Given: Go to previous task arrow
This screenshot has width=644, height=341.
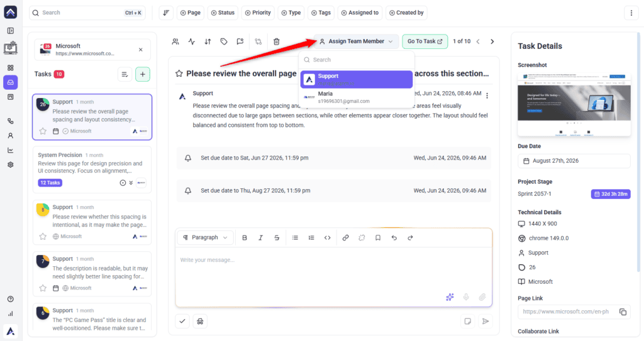Looking at the screenshot, I should coord(478,41).
